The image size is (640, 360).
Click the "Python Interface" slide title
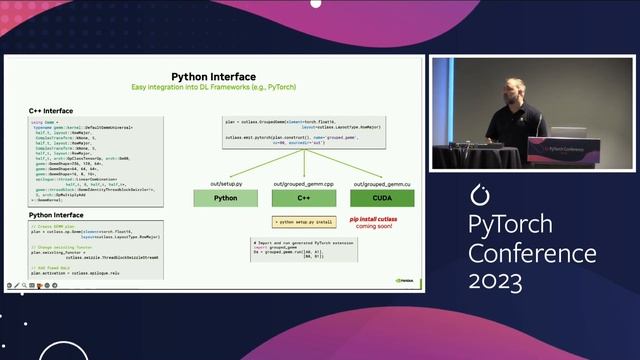[213, 77]
